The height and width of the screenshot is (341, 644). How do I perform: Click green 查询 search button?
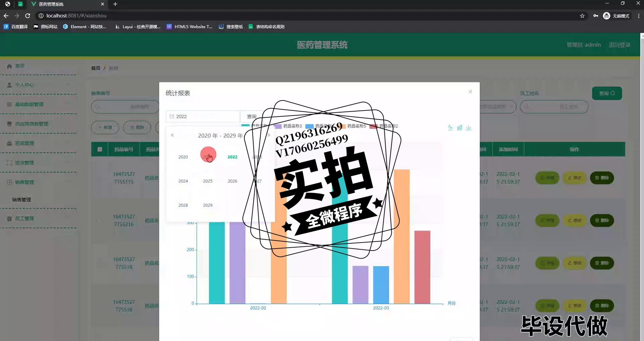click(607, 93)
